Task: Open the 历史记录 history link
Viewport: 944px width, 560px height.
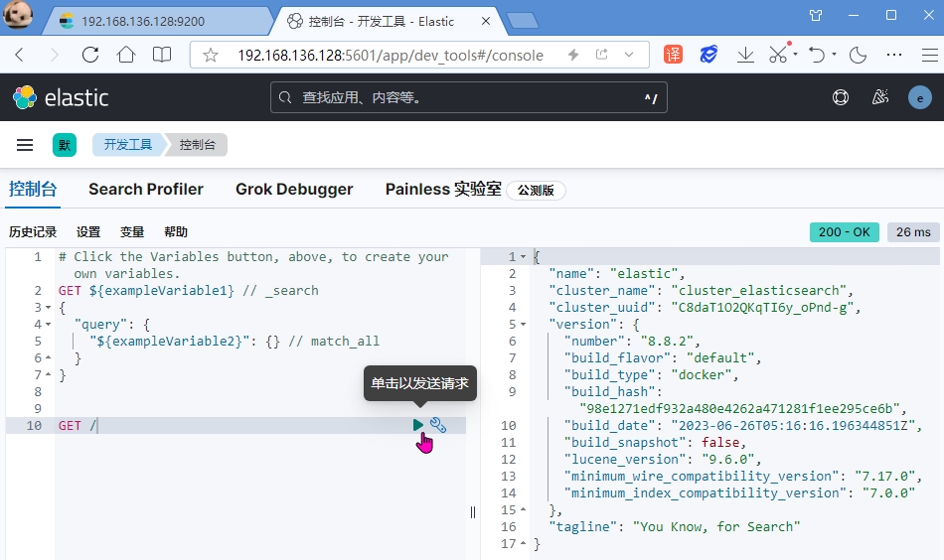Action: click(33, 231)
